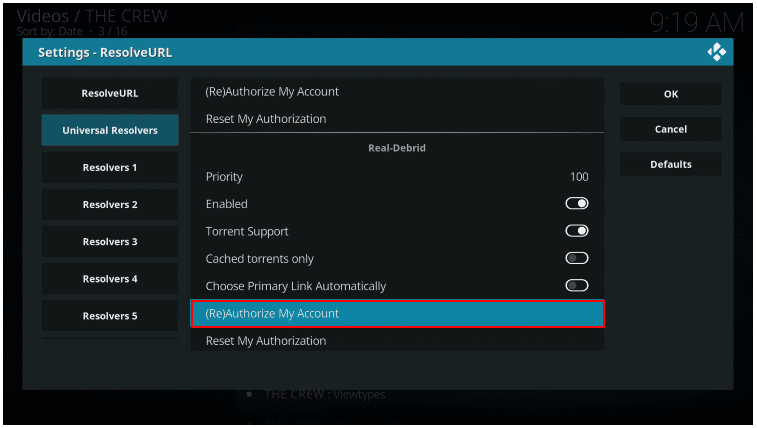Viewport: 757px width, 428px height.
Task: Click Reset My Authorization under Real-Debrid
Action: tap(397, 341)
